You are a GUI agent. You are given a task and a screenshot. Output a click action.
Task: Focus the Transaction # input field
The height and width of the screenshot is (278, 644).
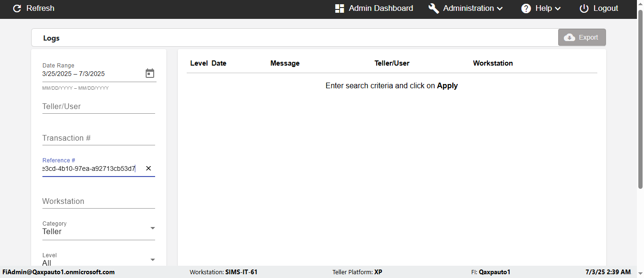pos(99,138)
